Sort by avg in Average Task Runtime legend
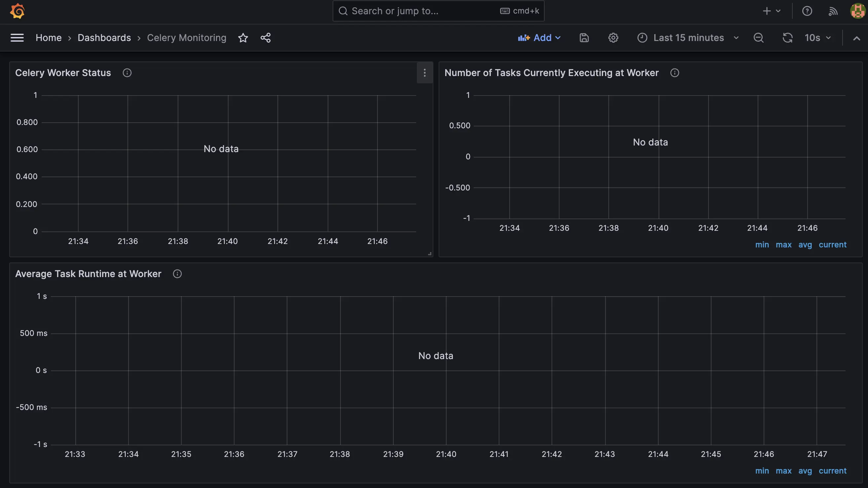 (x=805, y=471)
